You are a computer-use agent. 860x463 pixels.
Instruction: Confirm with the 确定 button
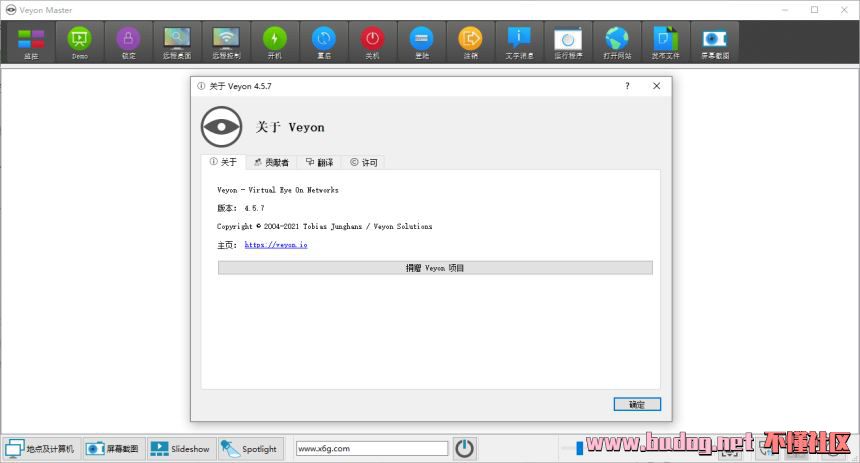point(637,404)
